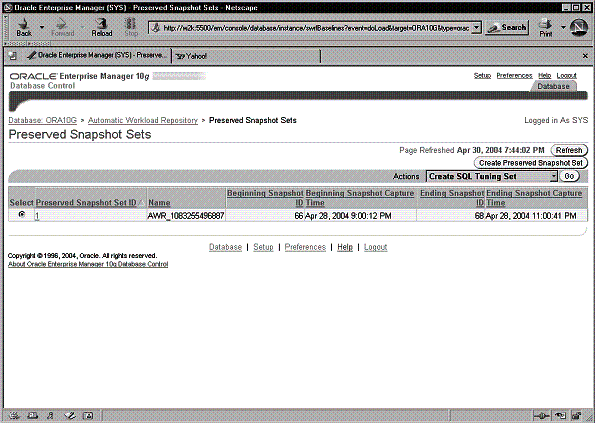Go to Database: ORA10G breadcrumb
The width and height of the screenshot is (595, 423).
pos(42,120)
